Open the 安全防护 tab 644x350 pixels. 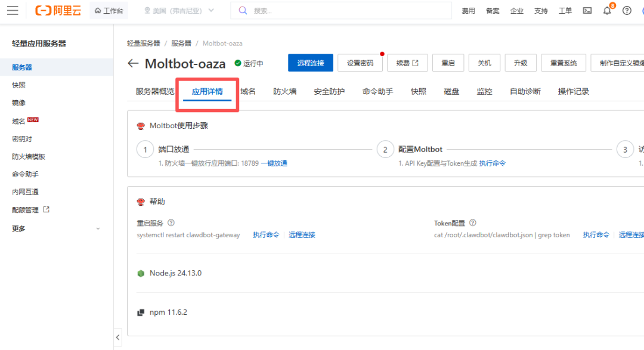tap(329, 92)
